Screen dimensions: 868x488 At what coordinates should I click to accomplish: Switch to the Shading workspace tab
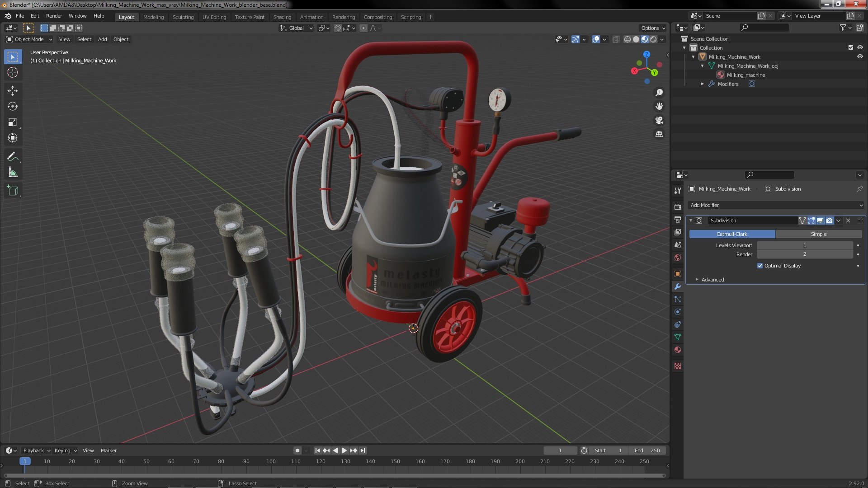click(x=282, y=17)
